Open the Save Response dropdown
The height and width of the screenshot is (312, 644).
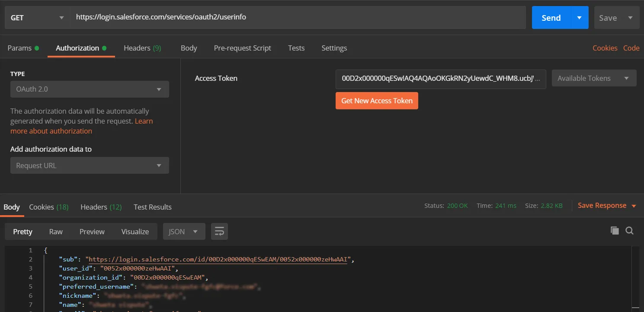[x=607, y=206]
